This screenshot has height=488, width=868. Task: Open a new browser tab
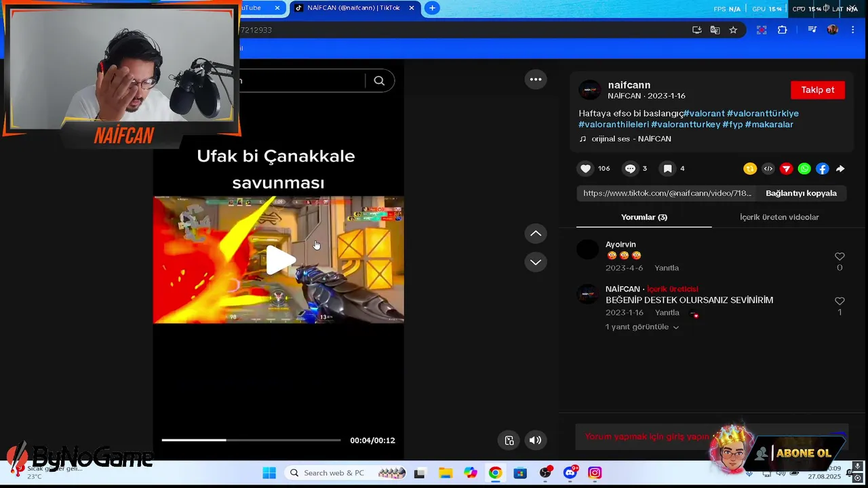432,8
